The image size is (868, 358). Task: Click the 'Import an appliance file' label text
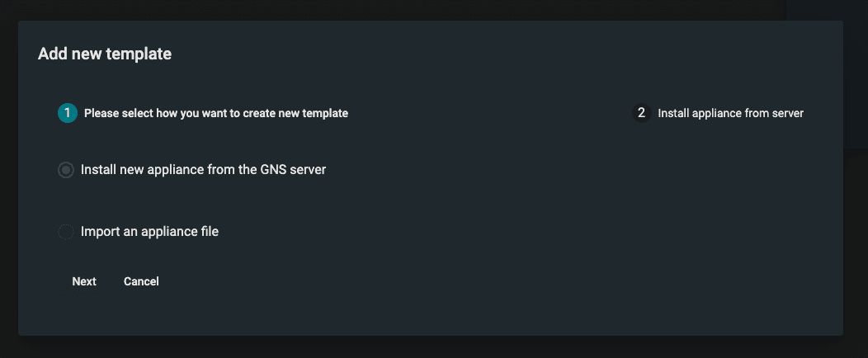[x=149, y=232]
